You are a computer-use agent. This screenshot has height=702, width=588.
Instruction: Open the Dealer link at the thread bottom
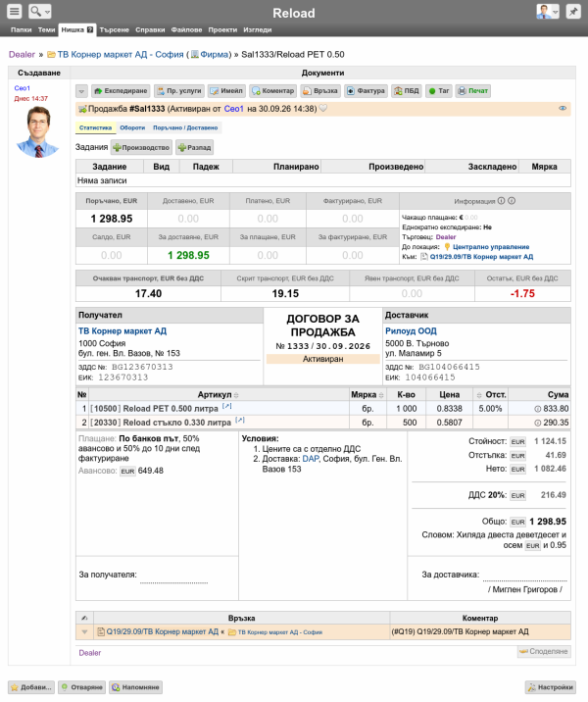point(89,653)
